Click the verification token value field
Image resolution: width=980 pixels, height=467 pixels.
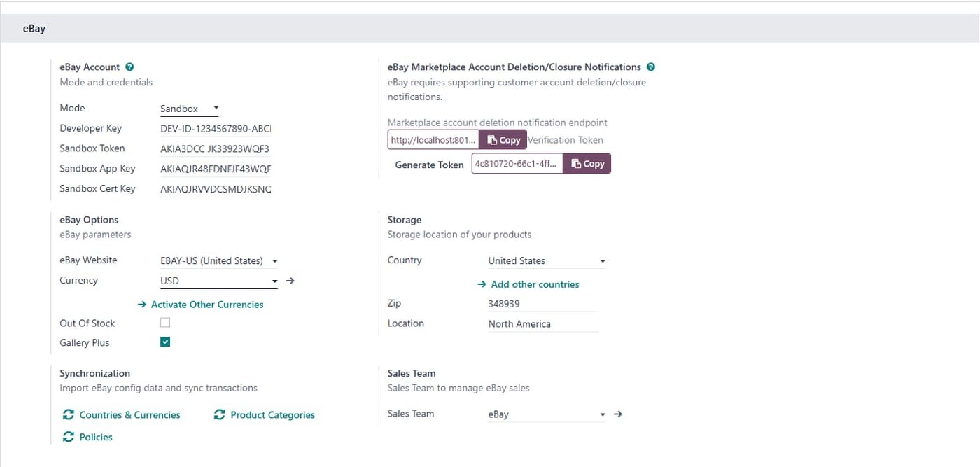[517, 164]
